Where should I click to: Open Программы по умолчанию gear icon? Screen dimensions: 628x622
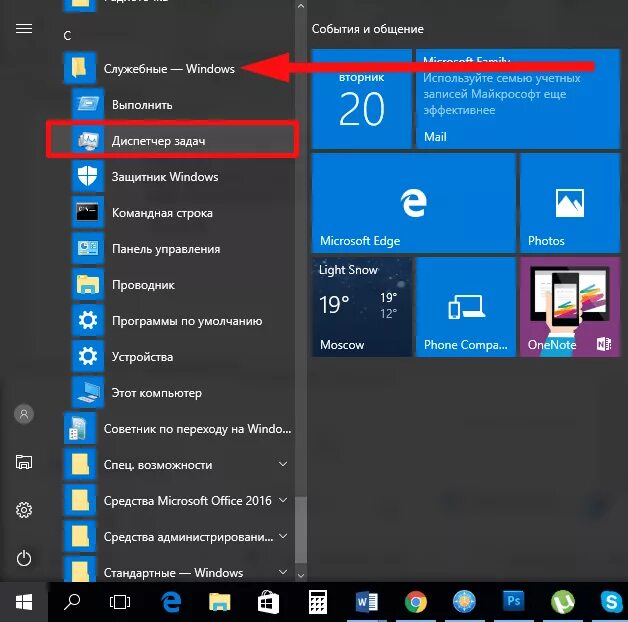[87, 320]
